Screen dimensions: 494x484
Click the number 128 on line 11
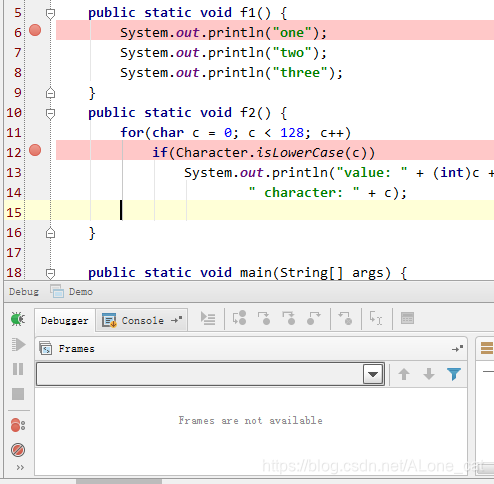click(x=292, y=133)
